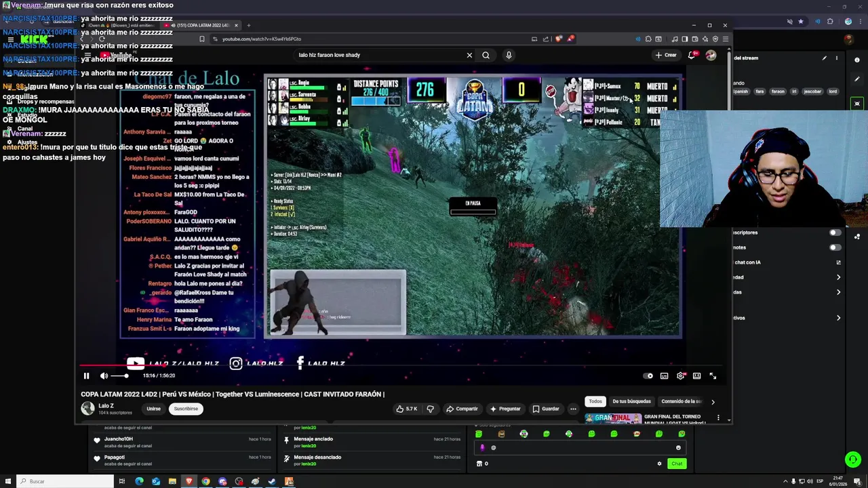Enter fullscreen on the YouTube player
The width and height of the screenshot is (868, 488).
pyautogui.click(x=713, y=375)
